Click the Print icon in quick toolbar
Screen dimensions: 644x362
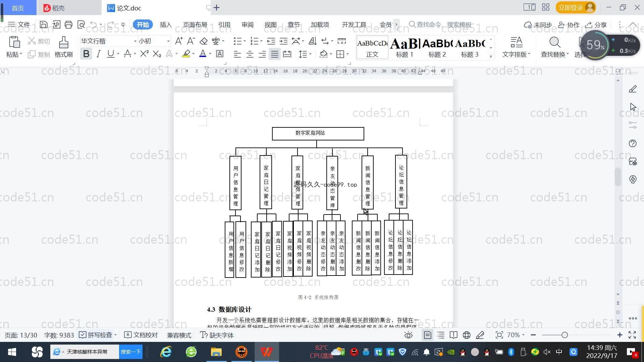pyautogui.click(x=68, y=24)
